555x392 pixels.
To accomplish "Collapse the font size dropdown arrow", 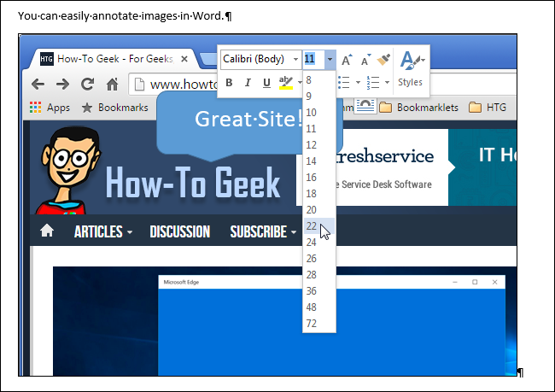I will point(330,59).
